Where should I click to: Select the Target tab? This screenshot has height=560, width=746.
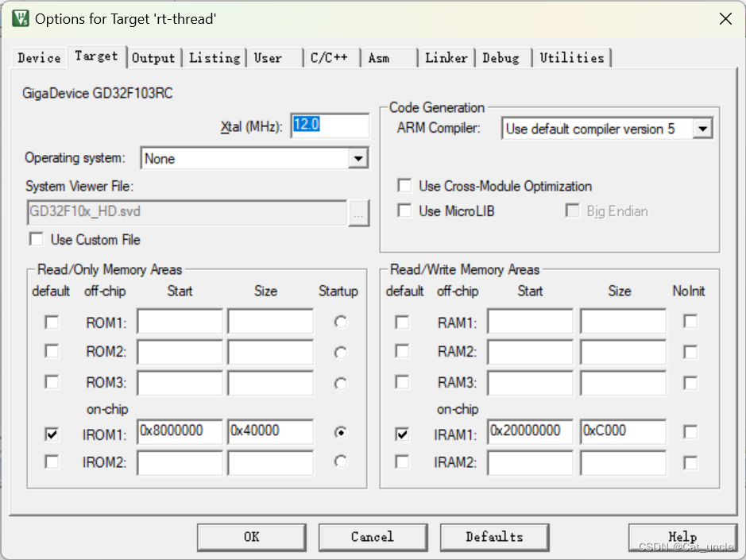click(97, 56)
